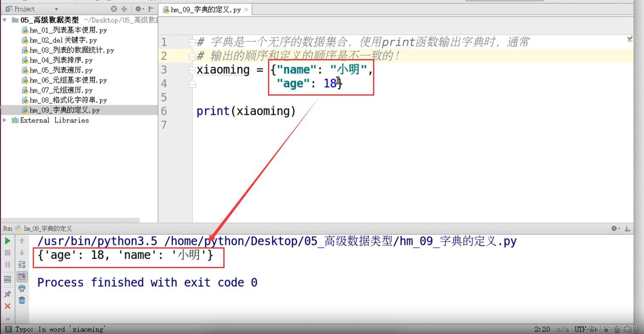The width and height of the screenshot is (644, 334).
Task: Show more Run toolbar actions chevron
Action: [x=8, y=319]
